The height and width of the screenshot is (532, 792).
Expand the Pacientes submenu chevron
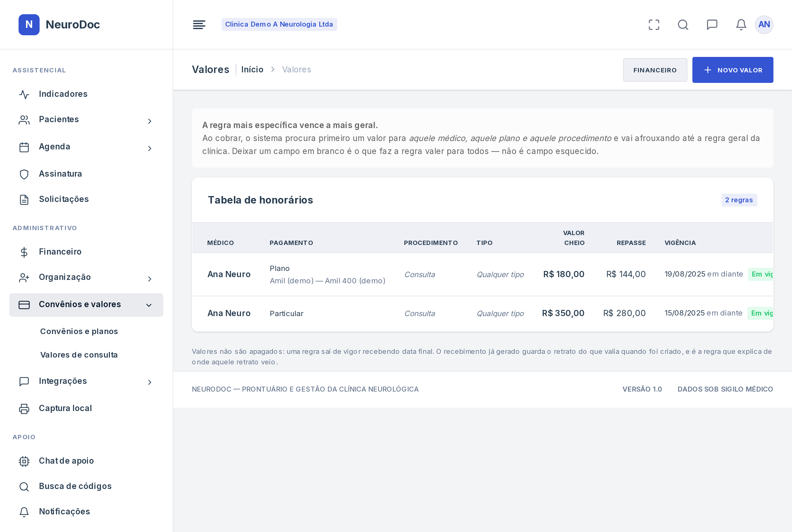(150, 121)
